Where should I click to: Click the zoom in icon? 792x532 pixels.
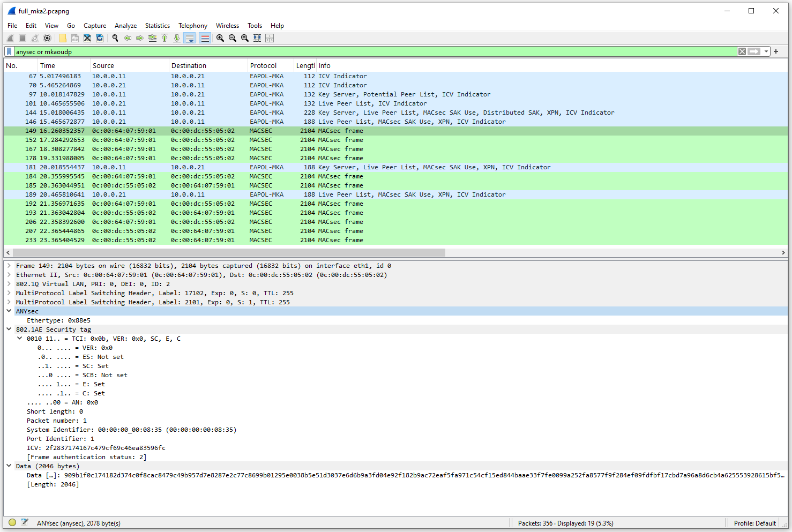click(220, 38)
